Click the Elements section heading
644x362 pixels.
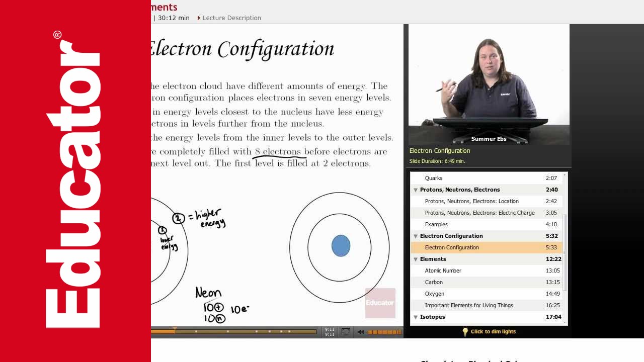433,259
